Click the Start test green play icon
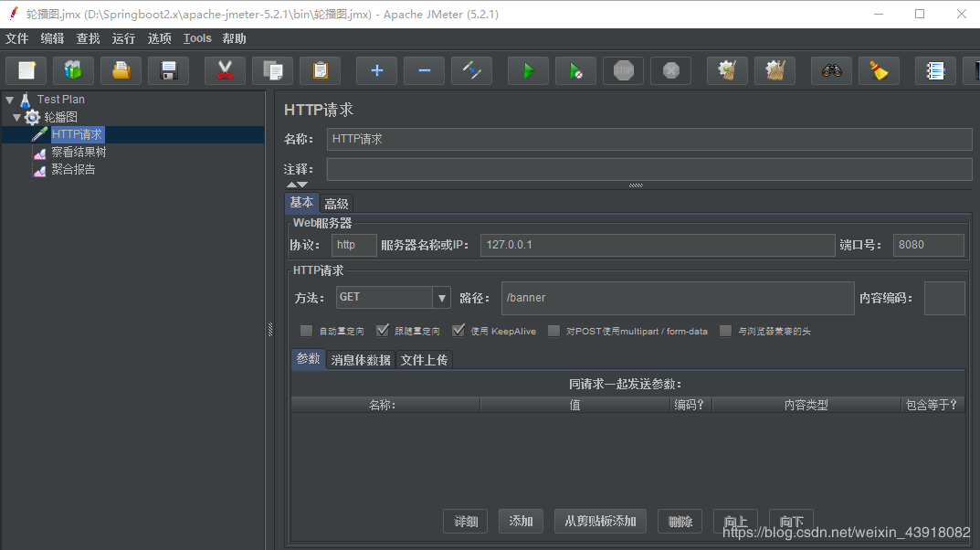 tap(528, 70)
